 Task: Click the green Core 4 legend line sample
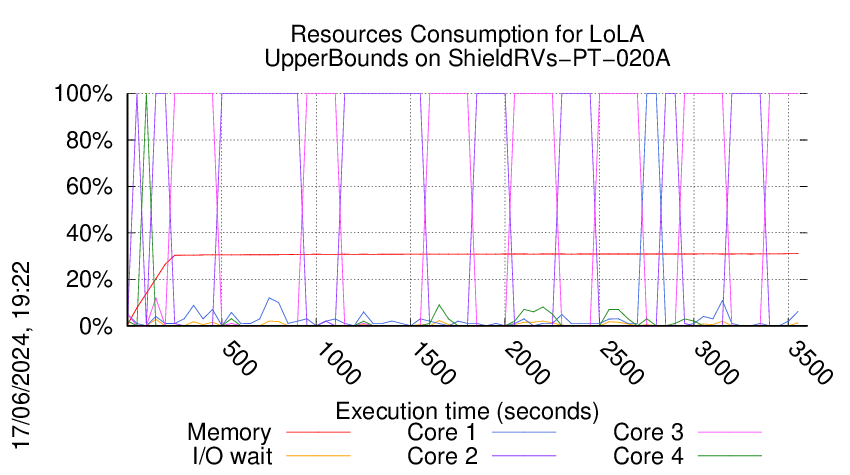pyautogui.click(x=730, y=456)
